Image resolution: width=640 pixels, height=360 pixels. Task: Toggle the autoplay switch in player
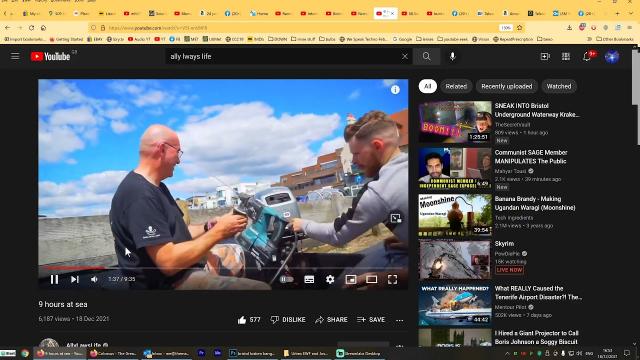coord(287,279)
